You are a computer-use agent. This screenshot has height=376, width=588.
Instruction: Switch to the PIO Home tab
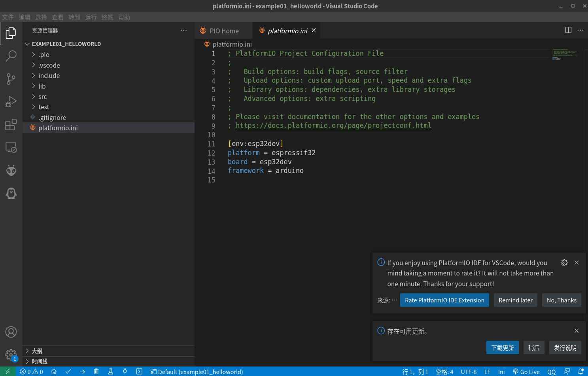tap(223, 31)
